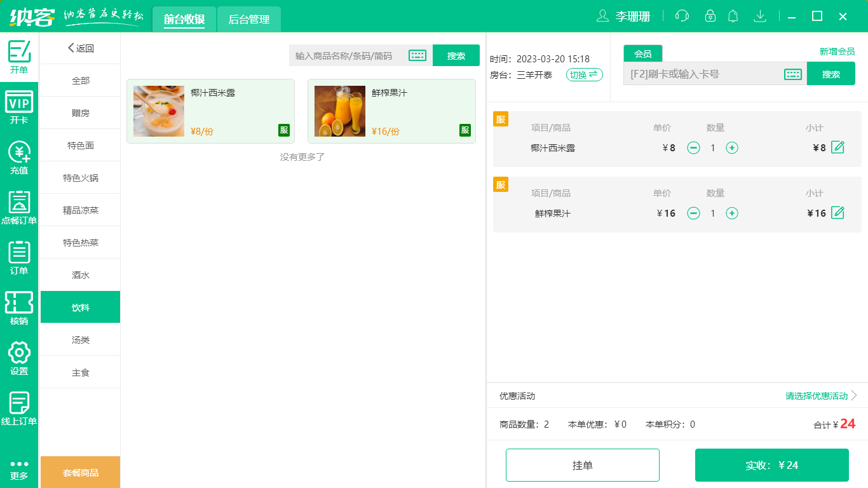Screen dimensions: 868x488
Task: Select the 酒水 category tab
Action: pos(79,274)
